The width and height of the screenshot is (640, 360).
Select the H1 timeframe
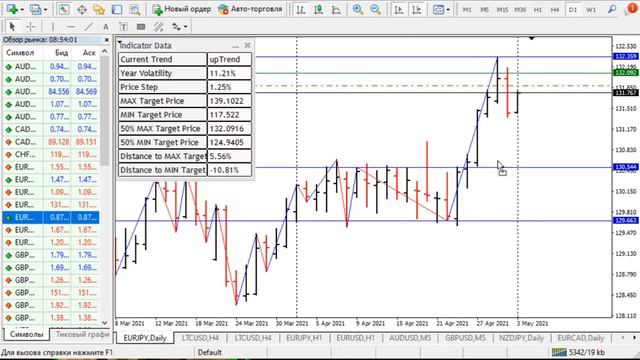[x=538, y=9]
